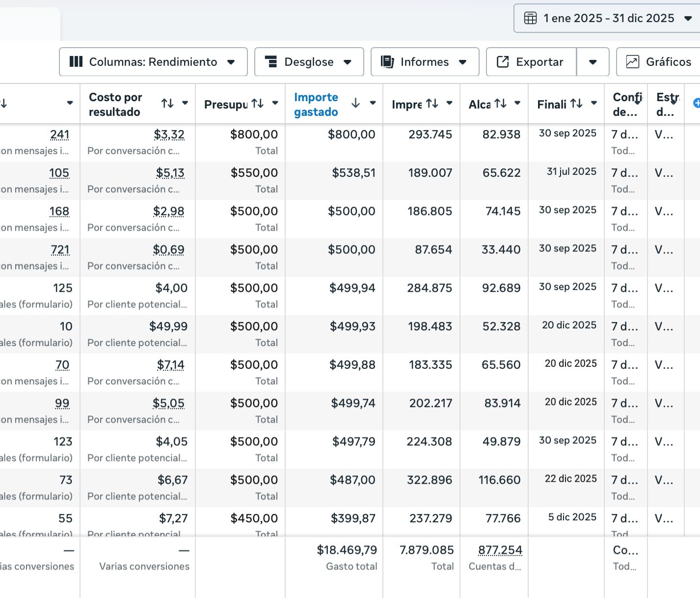Open the Gráficos panel via chart icon
The height and width of the screenshot is (598, 700).
(x=633, y=62)
